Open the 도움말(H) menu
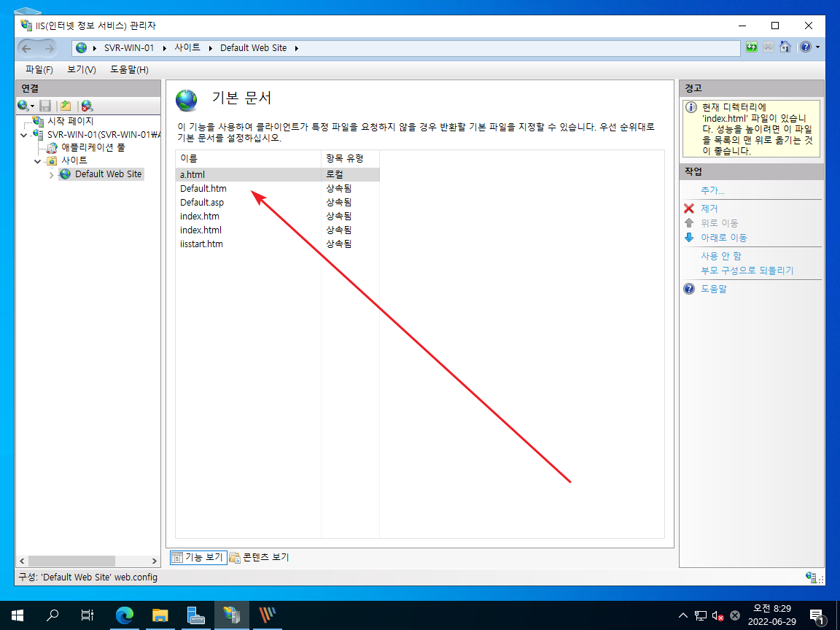840x630 pixels. [x=129, y=70]
